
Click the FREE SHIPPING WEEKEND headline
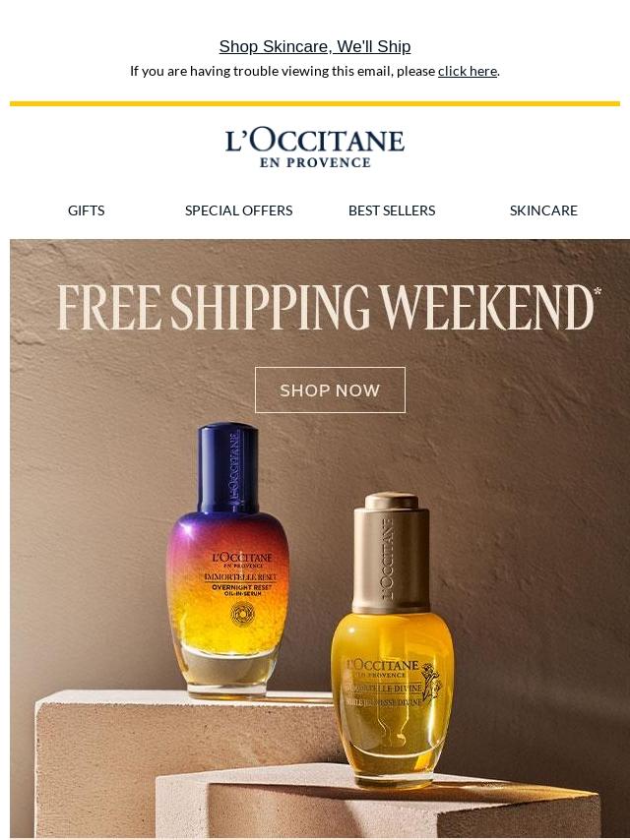(x=326, y=308)
